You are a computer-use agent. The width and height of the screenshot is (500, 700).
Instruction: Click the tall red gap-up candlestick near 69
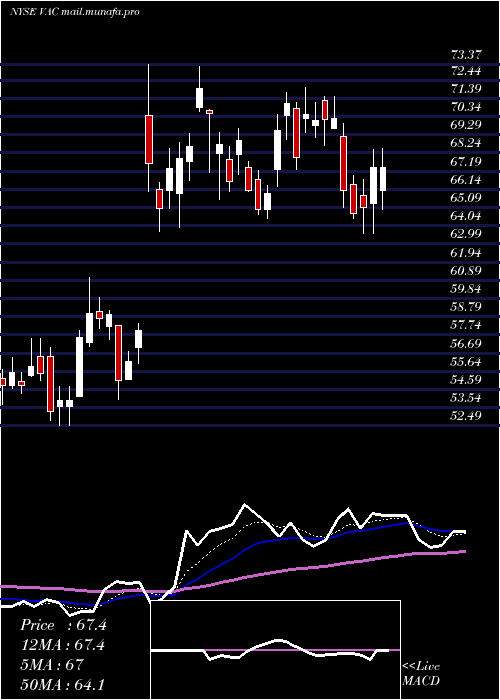(149, 139)
